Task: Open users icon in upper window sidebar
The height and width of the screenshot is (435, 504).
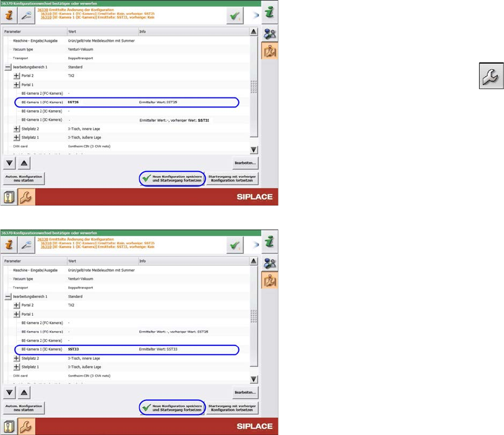Action: [270, 33]
